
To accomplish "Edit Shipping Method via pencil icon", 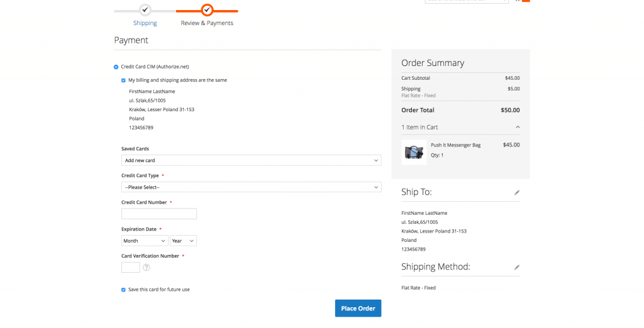I will (517, 267).
